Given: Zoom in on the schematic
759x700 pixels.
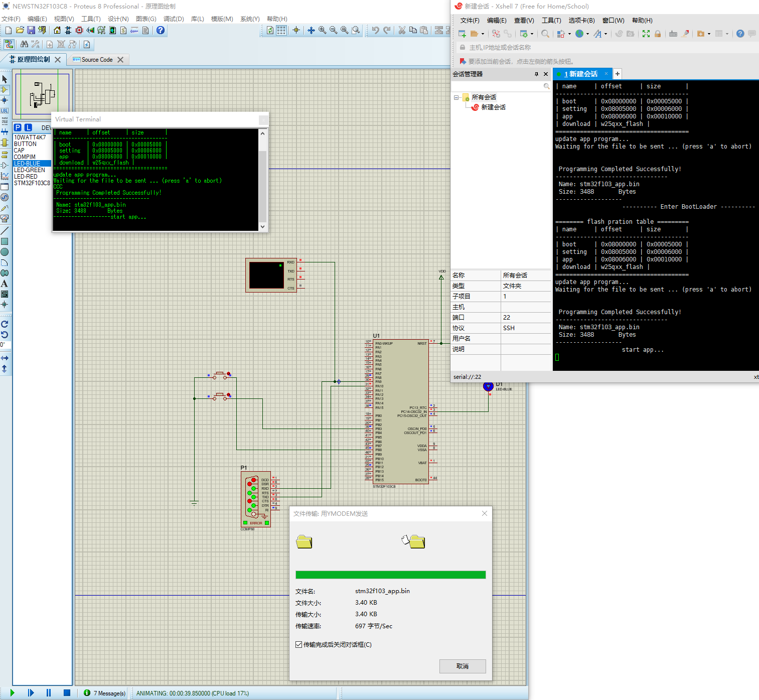Looking at the screenshot, I should click(322, 30).
